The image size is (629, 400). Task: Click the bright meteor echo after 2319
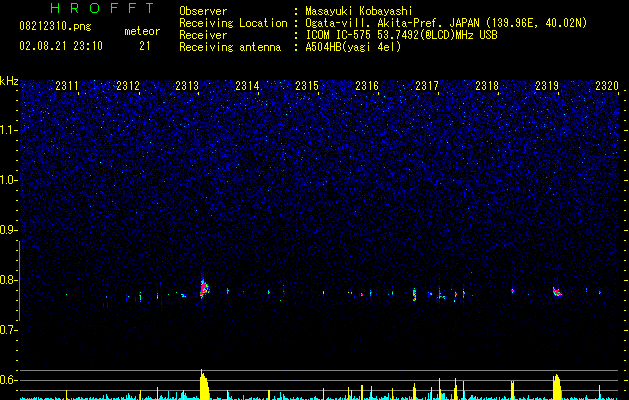click(x=557, y=292)
